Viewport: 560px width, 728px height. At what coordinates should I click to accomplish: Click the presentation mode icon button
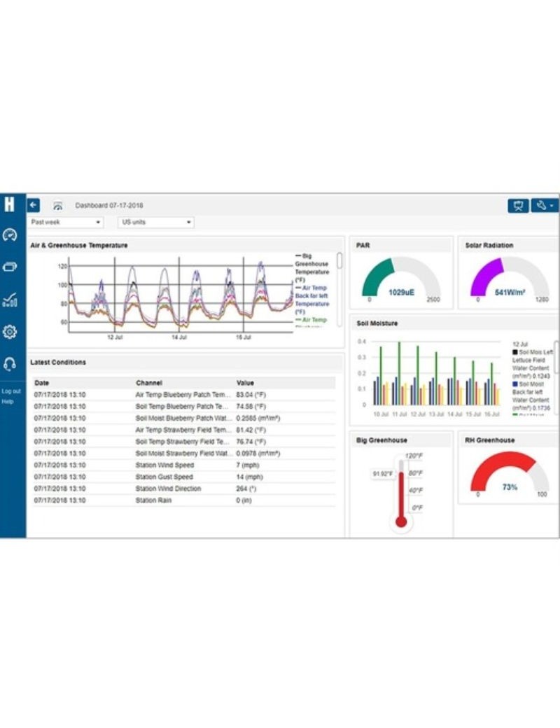pos(518,206)
